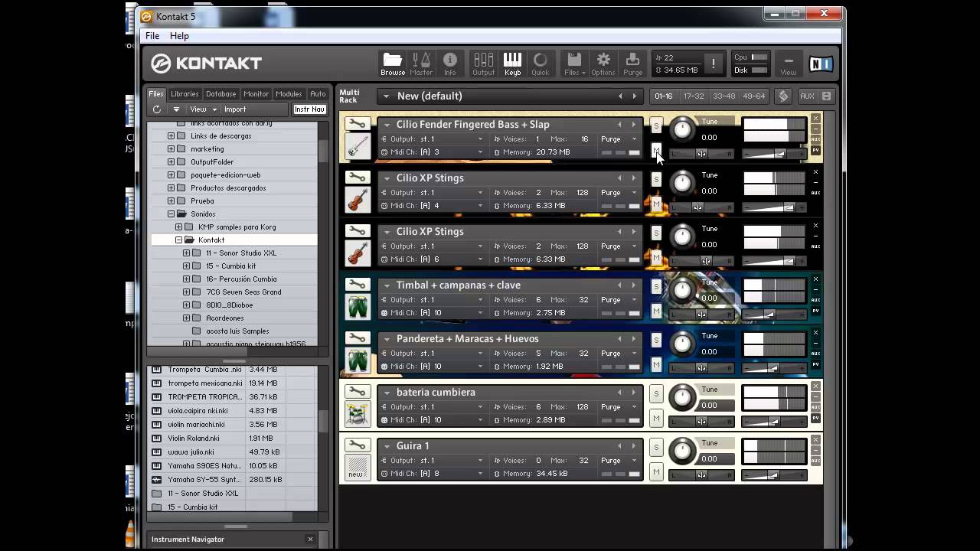The height and width of the screenshot is (551, 980).
Task: Collapse the Sonidos folder
Action: [171, 214]
